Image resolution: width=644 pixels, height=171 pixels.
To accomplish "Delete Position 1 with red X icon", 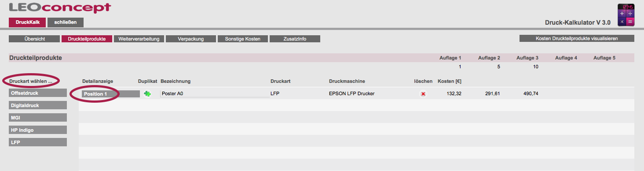I will (x=423, y=94).
